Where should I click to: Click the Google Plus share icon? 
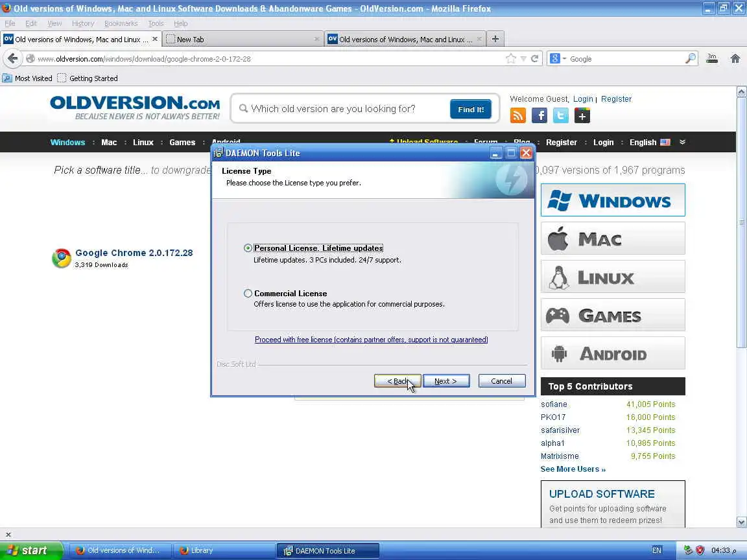pyautogui.click(x=582, y=115)
